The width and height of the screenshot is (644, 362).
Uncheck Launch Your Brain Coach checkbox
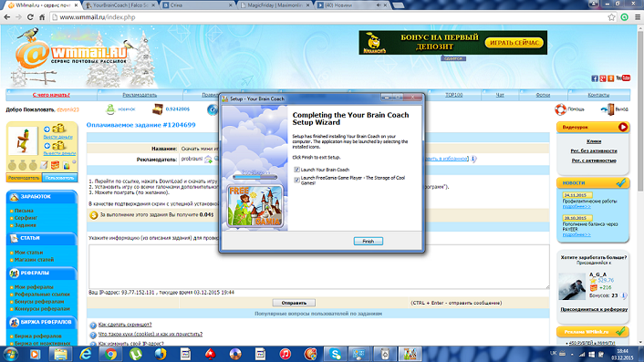(x=296, y=170)
